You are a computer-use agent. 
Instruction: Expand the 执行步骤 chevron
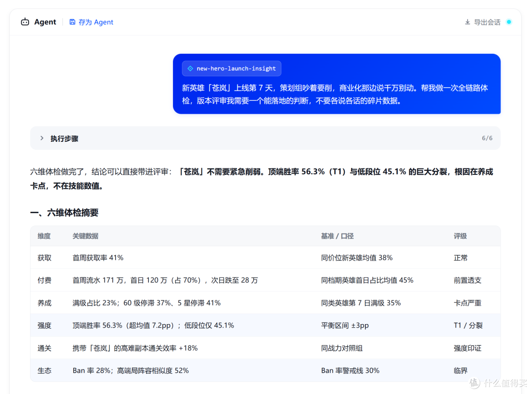[42, 138]
